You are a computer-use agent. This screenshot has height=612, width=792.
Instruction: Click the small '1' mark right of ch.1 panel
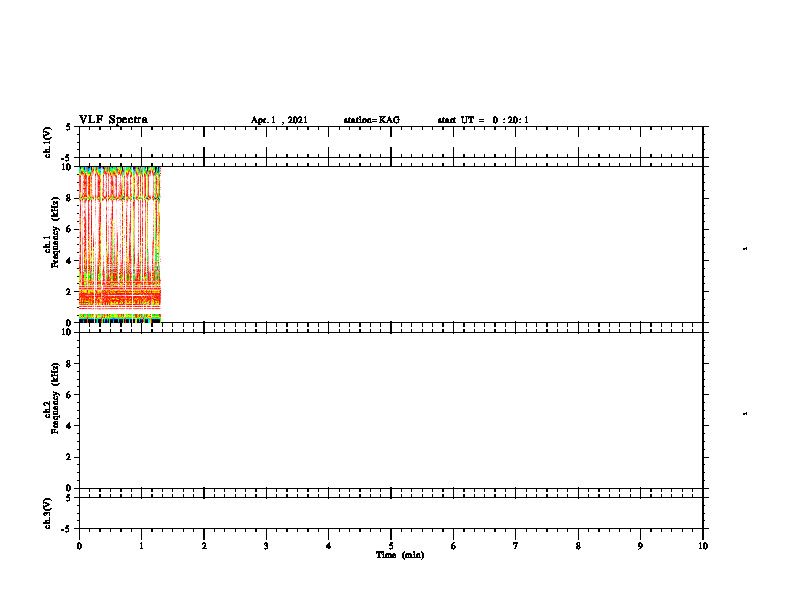pyautogui.click(x=746, y=249)
